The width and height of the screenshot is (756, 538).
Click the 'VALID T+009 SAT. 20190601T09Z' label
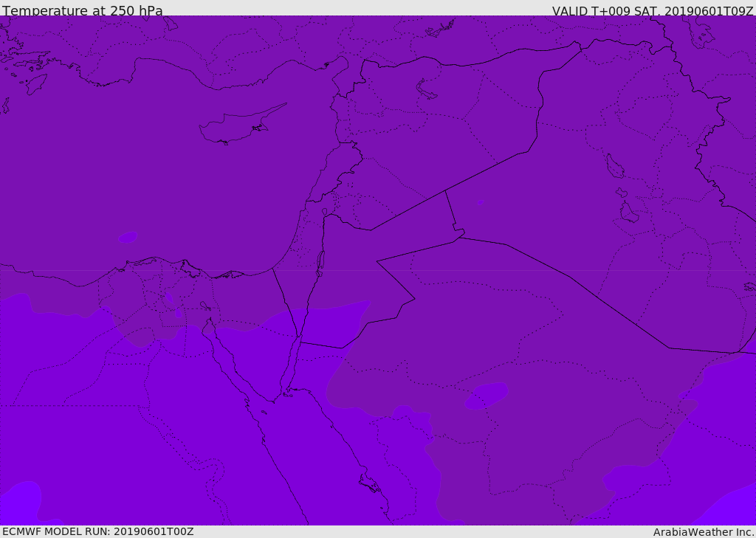coord(653,11)
